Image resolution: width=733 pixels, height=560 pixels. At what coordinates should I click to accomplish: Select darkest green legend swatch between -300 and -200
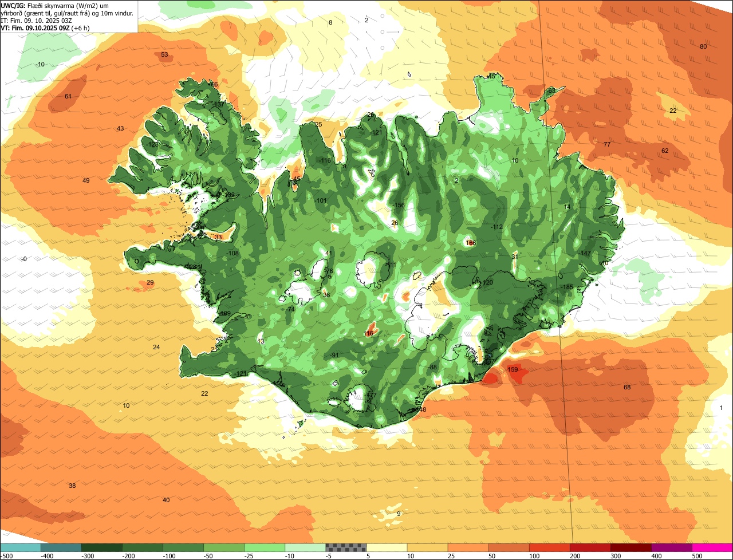[102, 547]
